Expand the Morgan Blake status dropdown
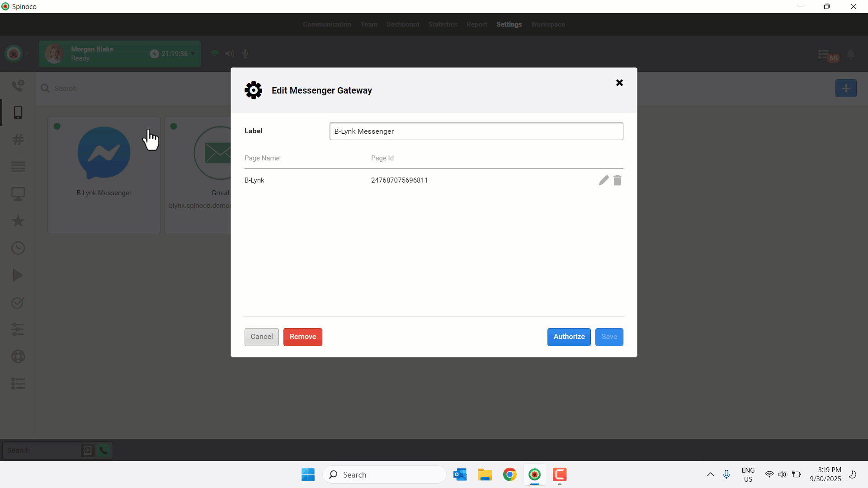868x488 pixels. [x=193, y=54]
